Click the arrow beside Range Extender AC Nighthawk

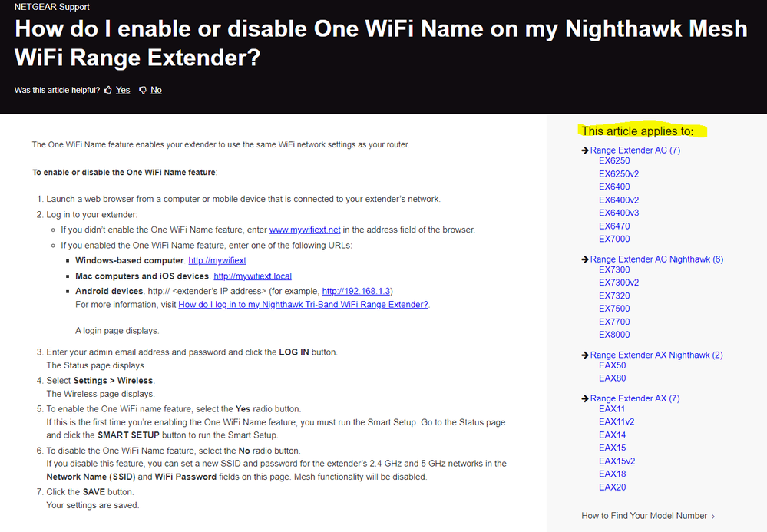click(585, 259)
